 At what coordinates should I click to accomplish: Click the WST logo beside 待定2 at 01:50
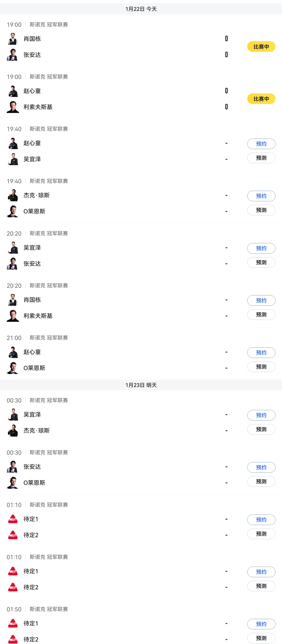pyautogui.click(x=13, y=639)
